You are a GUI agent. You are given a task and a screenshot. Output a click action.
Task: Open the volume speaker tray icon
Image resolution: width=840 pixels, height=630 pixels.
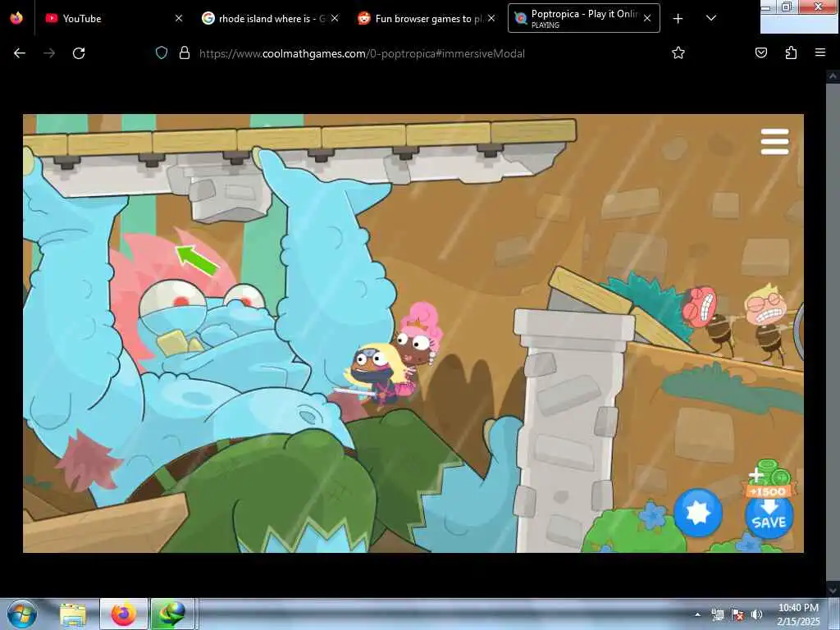756,614
